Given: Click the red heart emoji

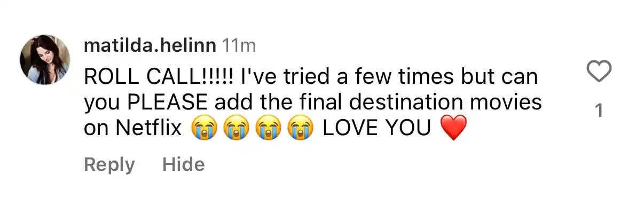Looking at the screenshot, I should coord(452,129).
